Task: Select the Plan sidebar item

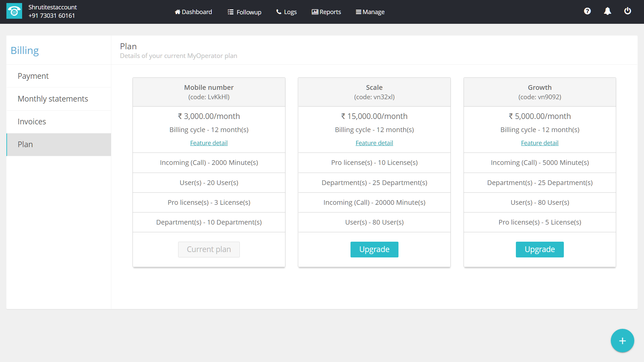Action: coord(25,144)
